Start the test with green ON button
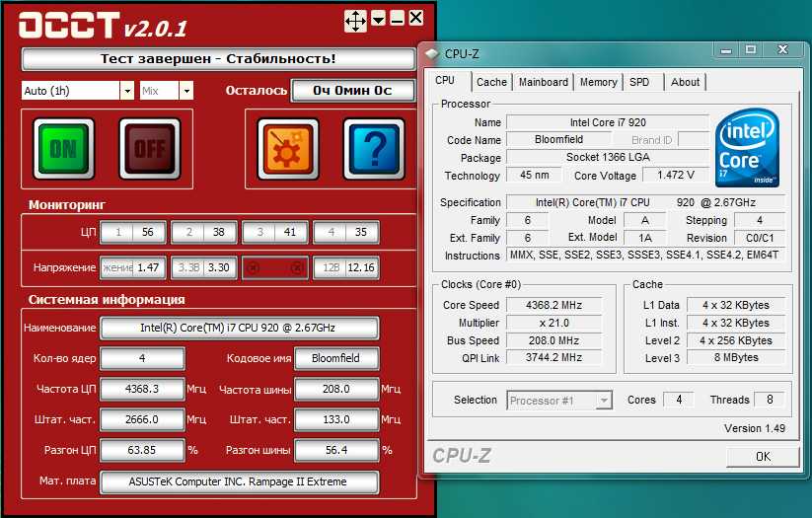This screenshot has height=518, width=812. (x=64, y=149)
